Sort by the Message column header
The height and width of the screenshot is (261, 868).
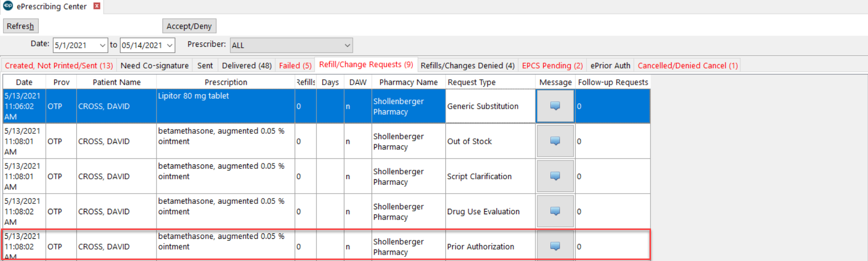pos(556,82)
